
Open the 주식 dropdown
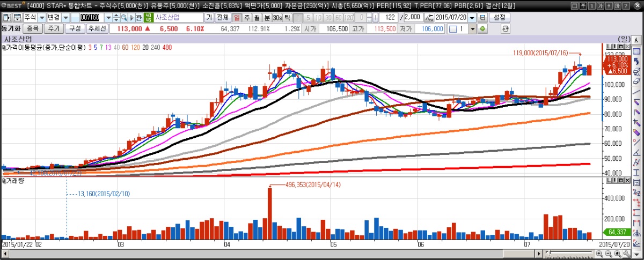(42, 17)
